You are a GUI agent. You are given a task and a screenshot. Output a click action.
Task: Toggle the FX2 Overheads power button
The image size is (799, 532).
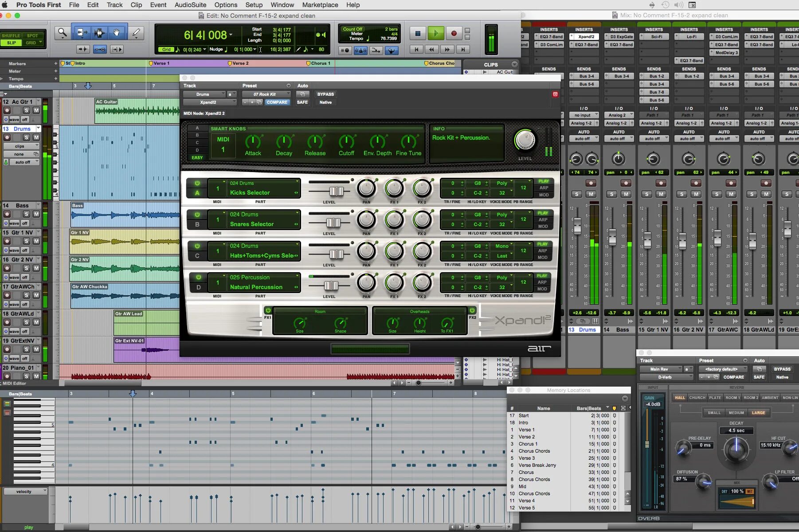pos(473,310)
